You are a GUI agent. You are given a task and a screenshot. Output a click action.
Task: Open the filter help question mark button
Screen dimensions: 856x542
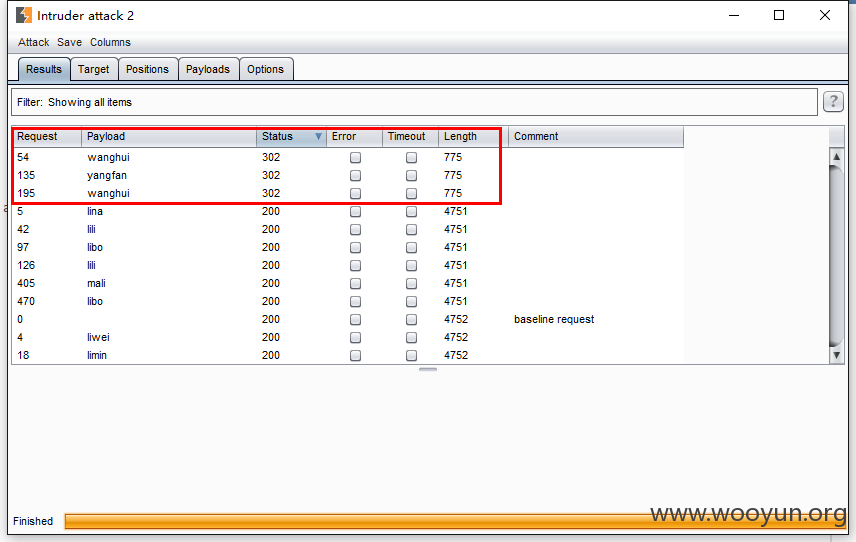pyautogui.click(x=833, y=102)
